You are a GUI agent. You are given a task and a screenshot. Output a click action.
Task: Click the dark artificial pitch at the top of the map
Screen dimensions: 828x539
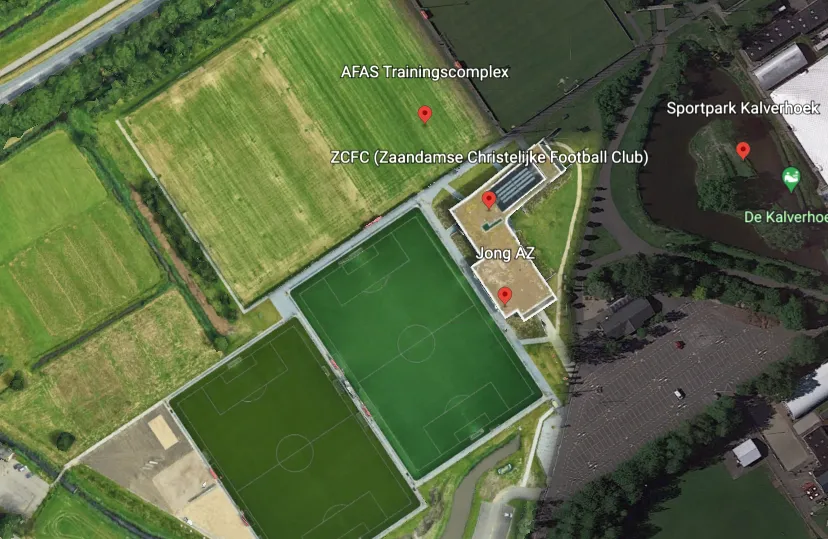click(530, 56)
